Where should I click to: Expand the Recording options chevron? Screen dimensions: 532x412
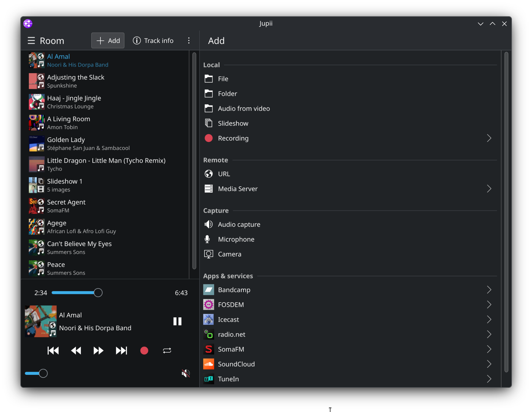[x=489, y=138]
